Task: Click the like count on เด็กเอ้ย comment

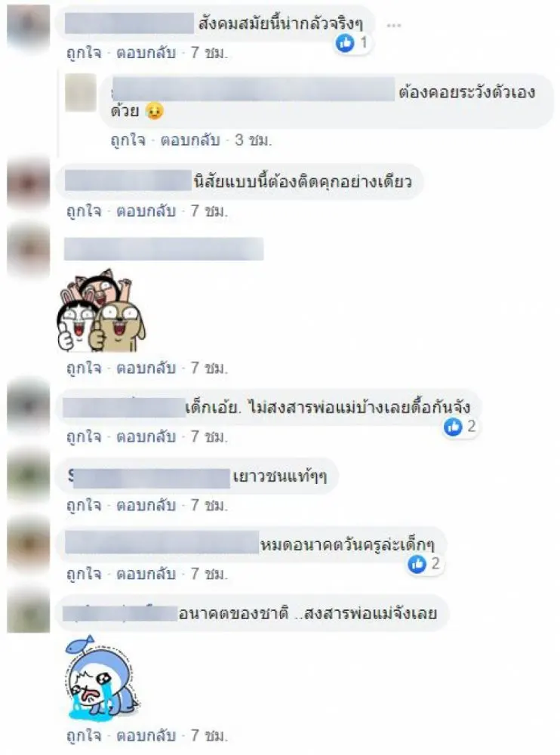Action: [x=472, y=426]
